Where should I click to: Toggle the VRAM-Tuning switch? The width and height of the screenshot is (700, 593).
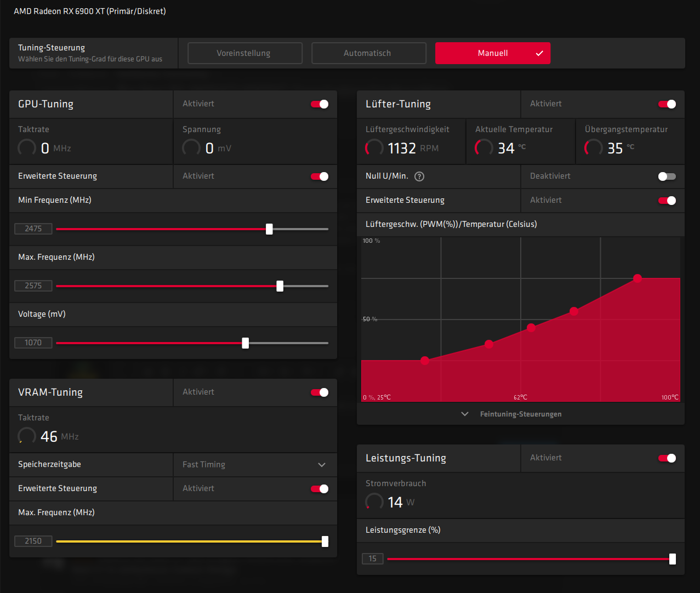[320, 392]
